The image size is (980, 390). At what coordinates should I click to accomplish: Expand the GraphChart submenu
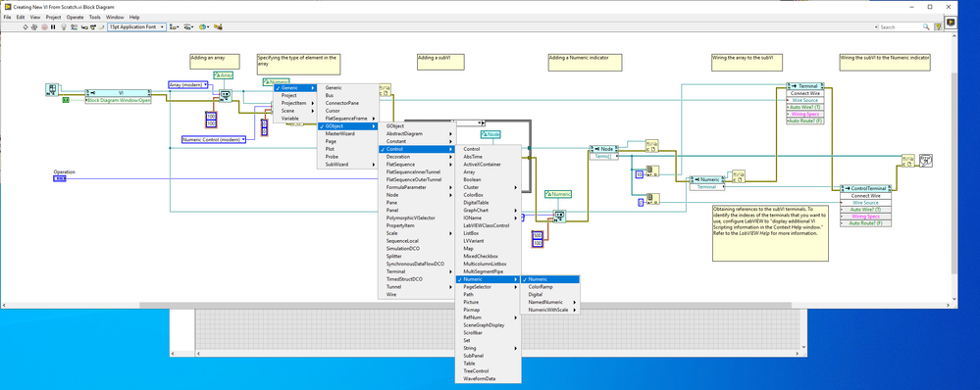click(x=489, y=211)
